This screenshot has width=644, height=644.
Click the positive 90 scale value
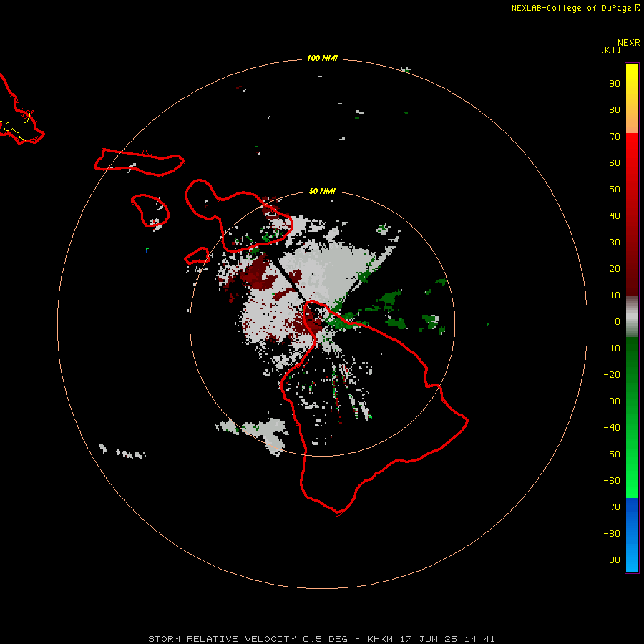click(615, 84)
